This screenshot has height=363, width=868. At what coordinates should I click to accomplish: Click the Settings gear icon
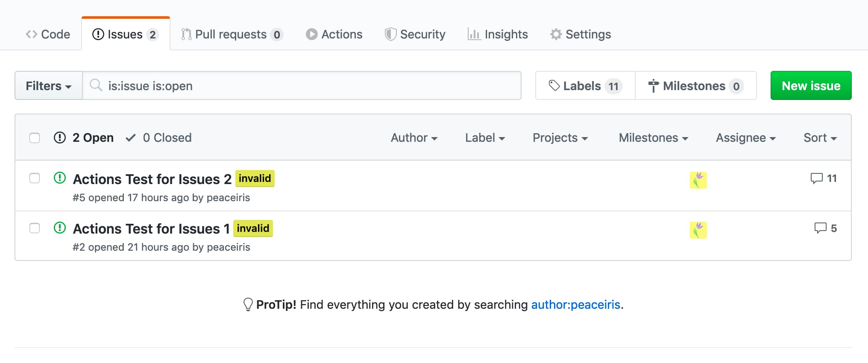pyautogui.click(x=556, y=34)
